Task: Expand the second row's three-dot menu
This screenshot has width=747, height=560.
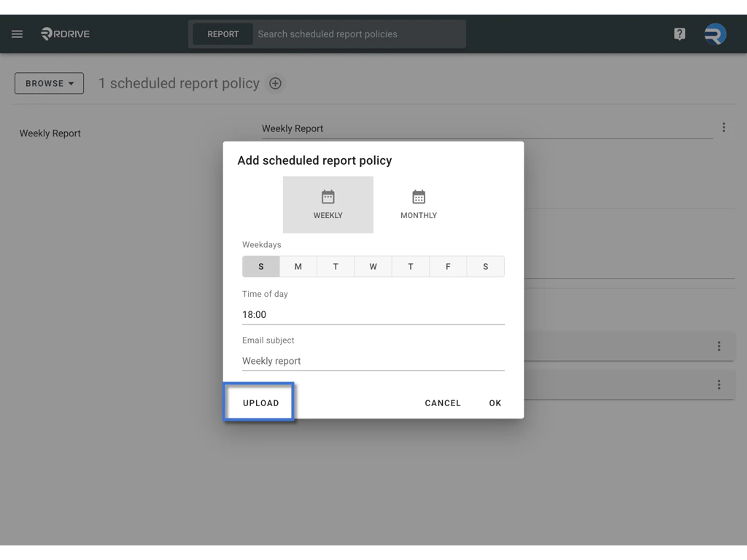Action: click(x=719, y=346)
